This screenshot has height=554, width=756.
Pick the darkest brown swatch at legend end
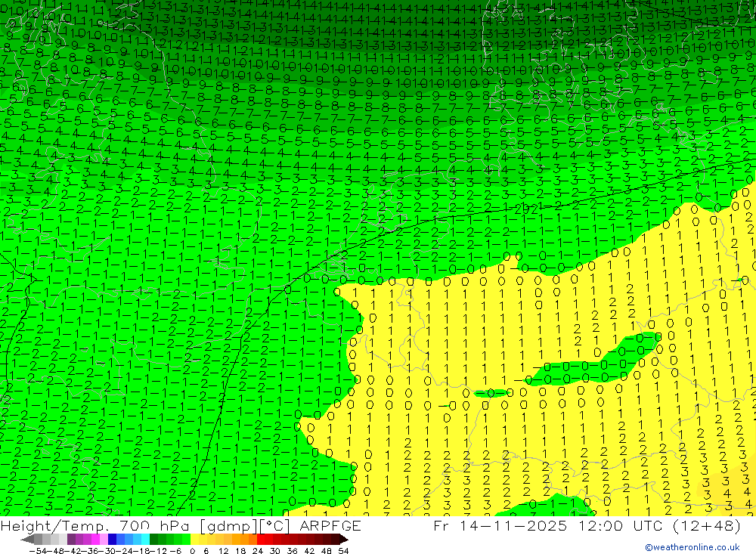click(336, 539)
